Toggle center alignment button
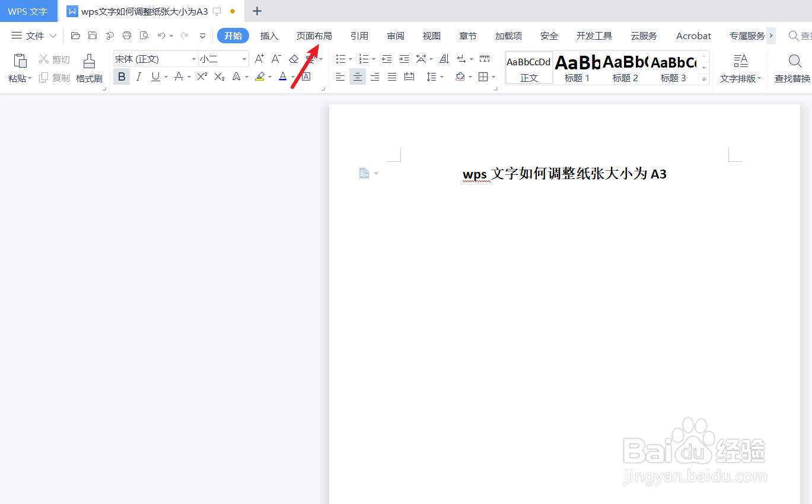Viewport: 812px width, 504px height. point(358,76)
